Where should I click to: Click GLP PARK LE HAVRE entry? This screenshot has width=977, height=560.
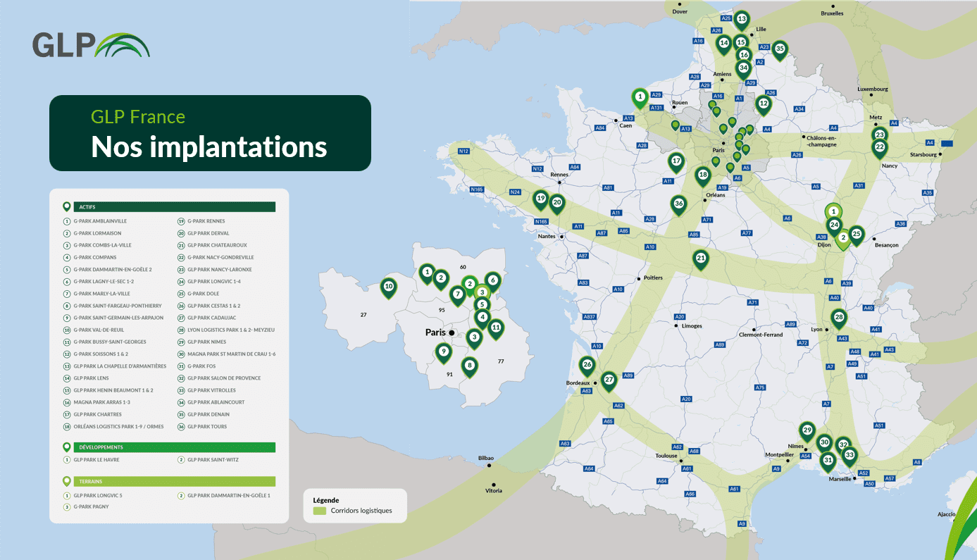coord(102,460)
